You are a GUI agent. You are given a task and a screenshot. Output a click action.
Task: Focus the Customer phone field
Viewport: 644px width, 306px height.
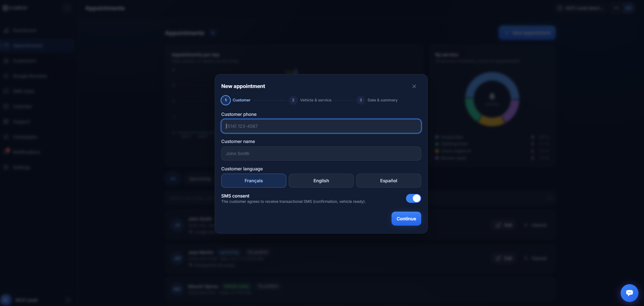(321, 126)
